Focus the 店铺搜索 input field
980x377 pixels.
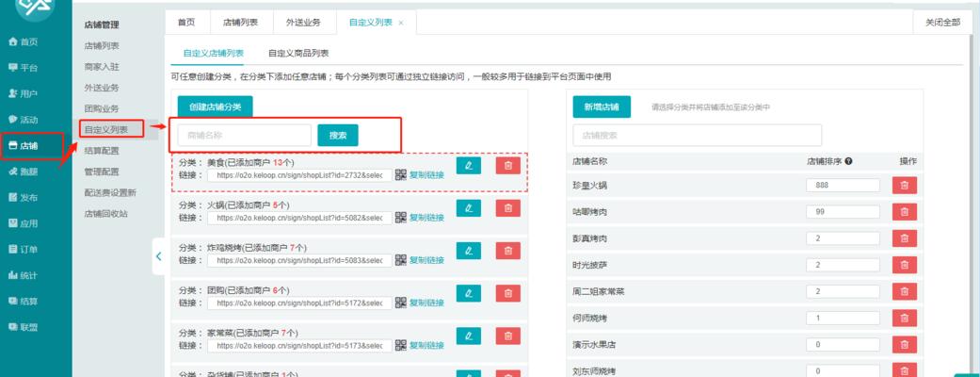pyautogui.click(x=697, y=136)
